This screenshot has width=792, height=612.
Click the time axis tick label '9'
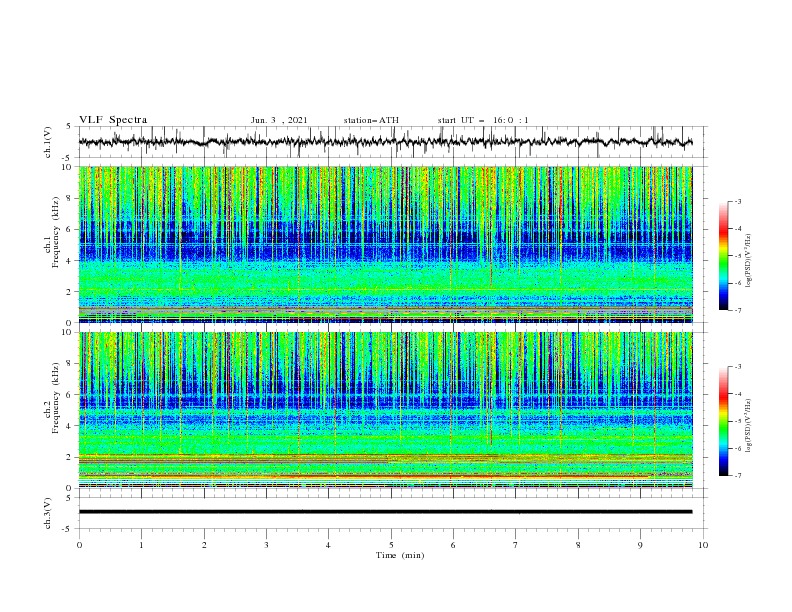pyautogui.click(x=640, y=545)
